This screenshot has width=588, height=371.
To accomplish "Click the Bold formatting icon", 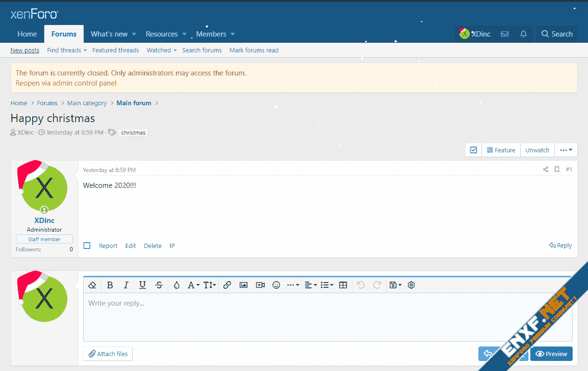I will click(110, 285).
